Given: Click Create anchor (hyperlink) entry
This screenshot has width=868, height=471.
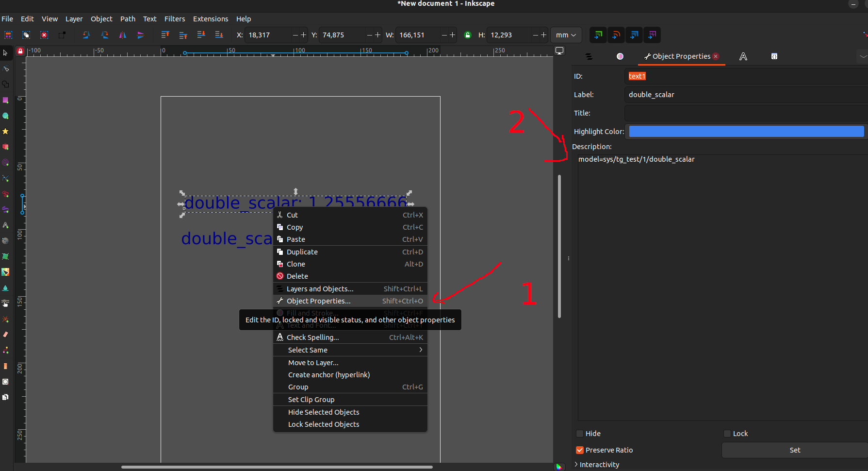Looking at the screenshot, I should (x=350, y=375).
